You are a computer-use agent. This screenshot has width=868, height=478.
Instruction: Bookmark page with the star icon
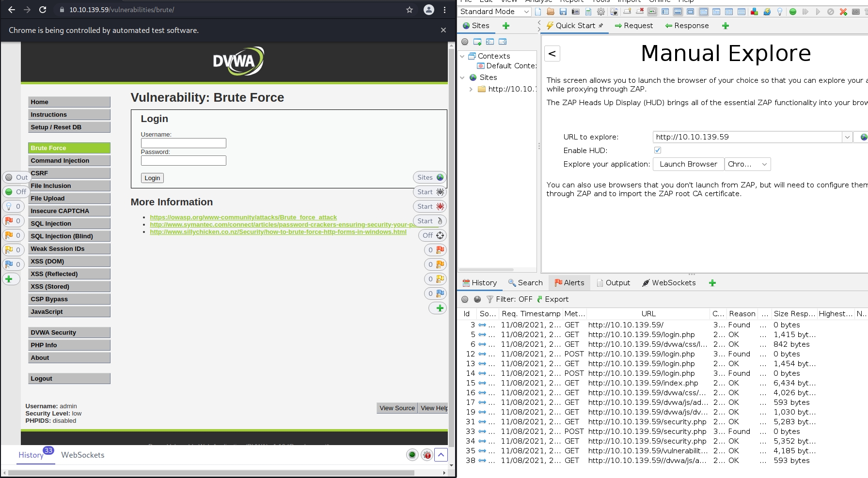coord(410,10)
